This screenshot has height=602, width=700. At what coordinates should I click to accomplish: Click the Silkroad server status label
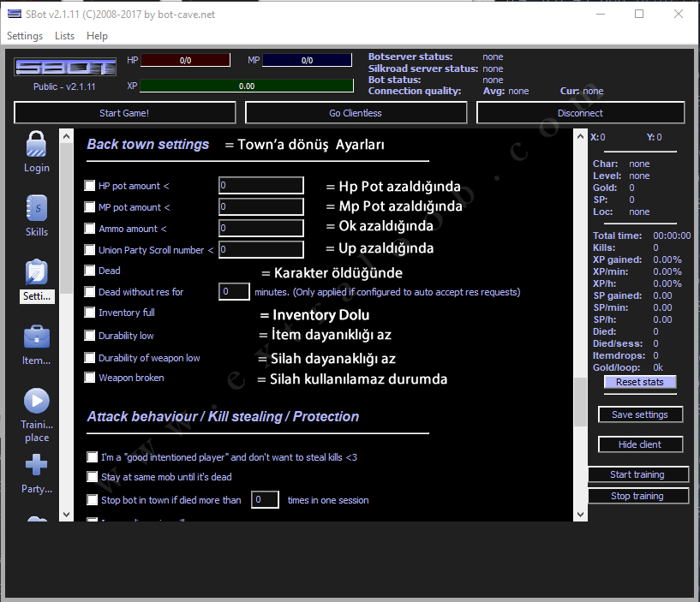pos(422,69)
